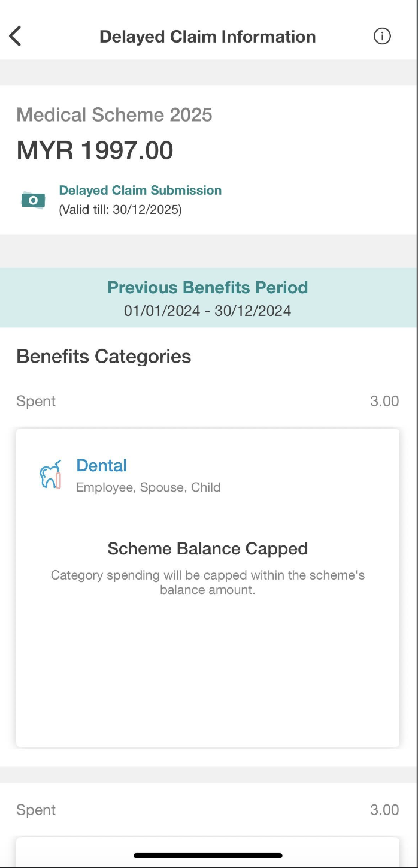Viewport: 418px width, 868px height.
Task: Select the Dental category title
Action: point(101,466)
